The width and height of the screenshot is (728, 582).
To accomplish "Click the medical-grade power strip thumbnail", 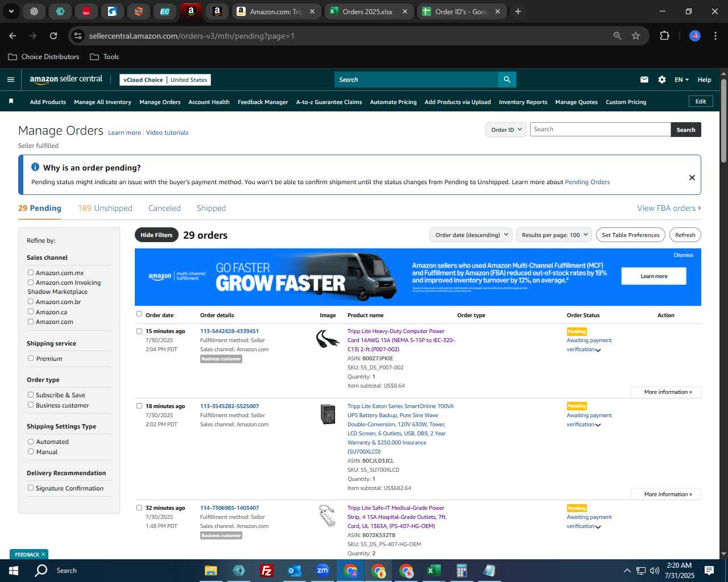I will (328, 516).
